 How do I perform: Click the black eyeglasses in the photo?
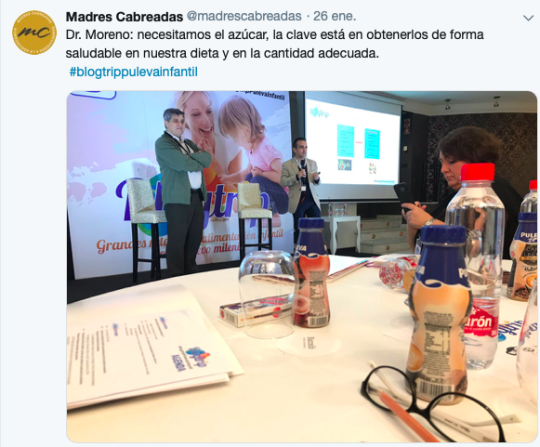[432, 402]
